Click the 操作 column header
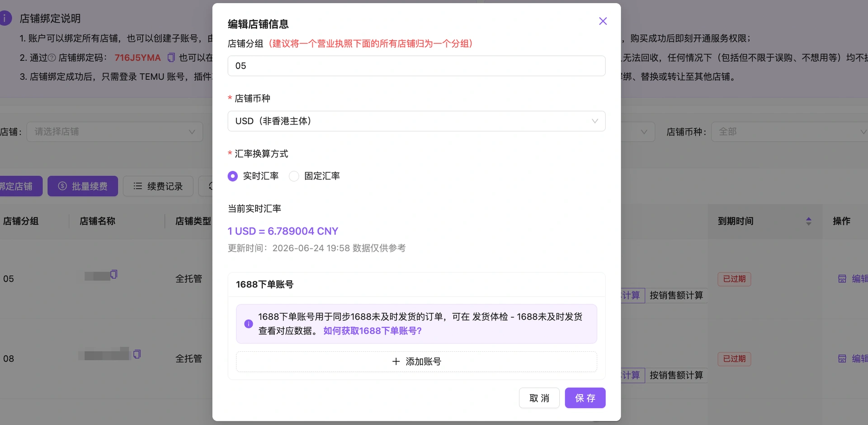The height and width of the screenshot is (425, 868). pyautogui.click(x=842, y=221)
